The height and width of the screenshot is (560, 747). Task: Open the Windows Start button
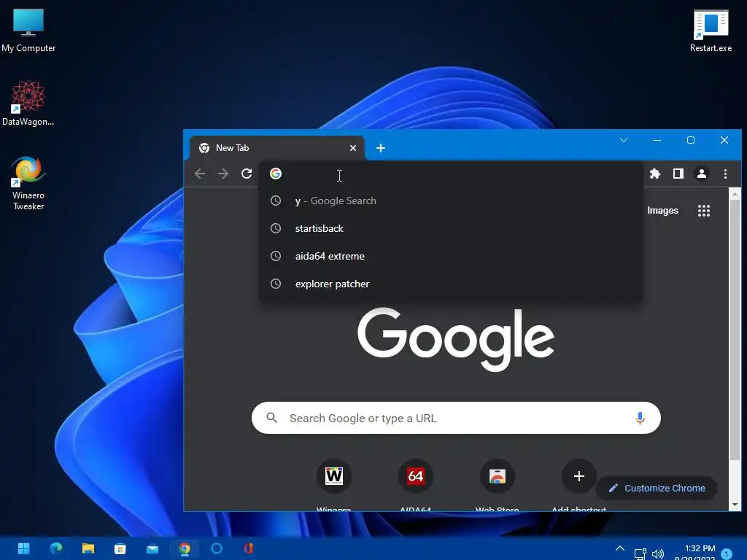[x=23, y=548]
